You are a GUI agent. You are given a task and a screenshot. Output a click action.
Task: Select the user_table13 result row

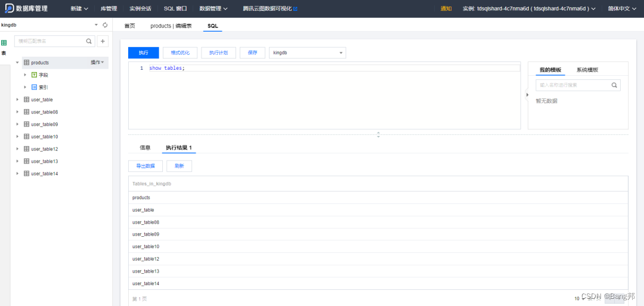378,271
